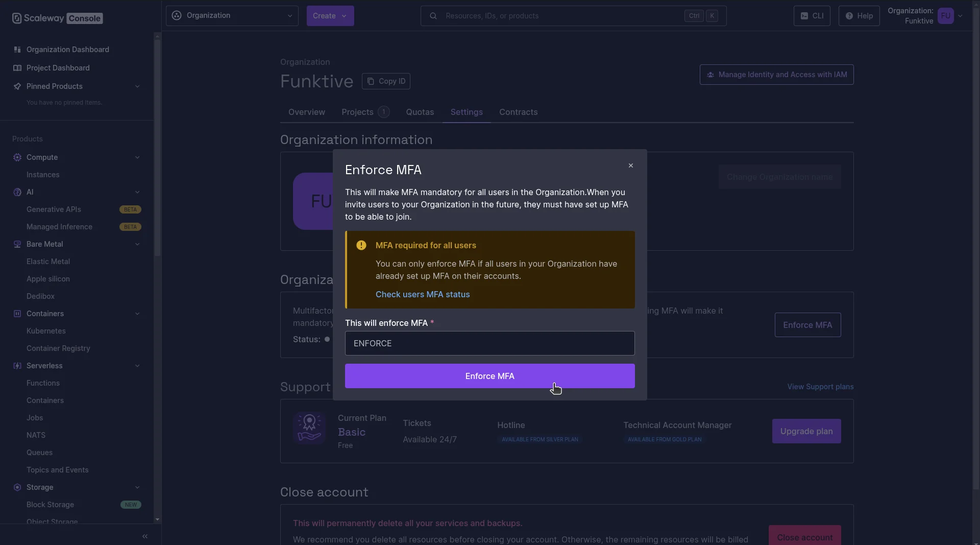
Task: Click the Serverless category icon
Action: [17, 366]
